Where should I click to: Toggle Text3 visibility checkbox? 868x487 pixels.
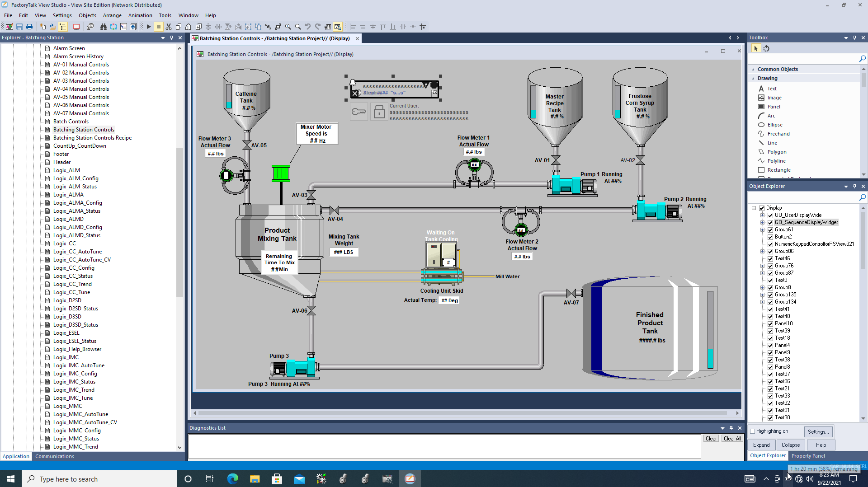(770, 280)
